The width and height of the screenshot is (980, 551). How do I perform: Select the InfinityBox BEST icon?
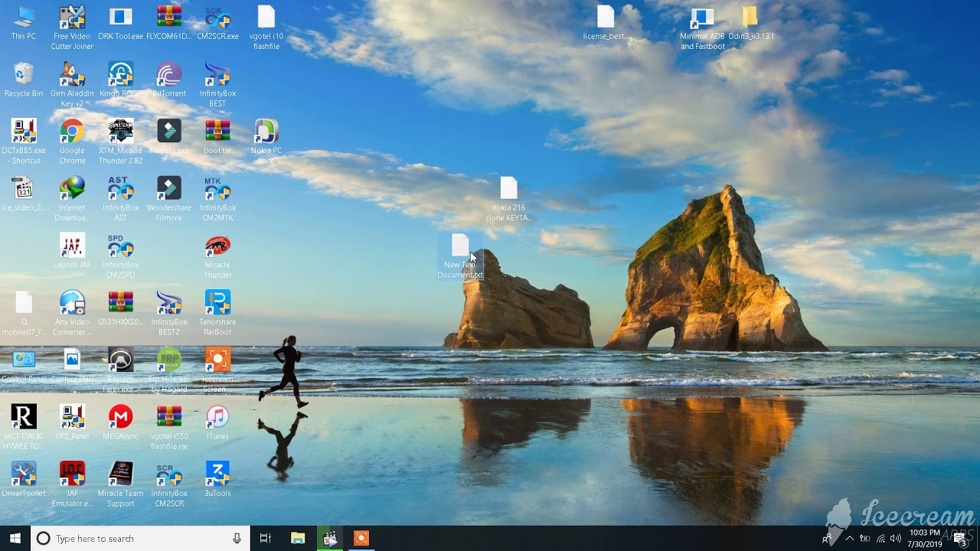click(x=217, y=85)
